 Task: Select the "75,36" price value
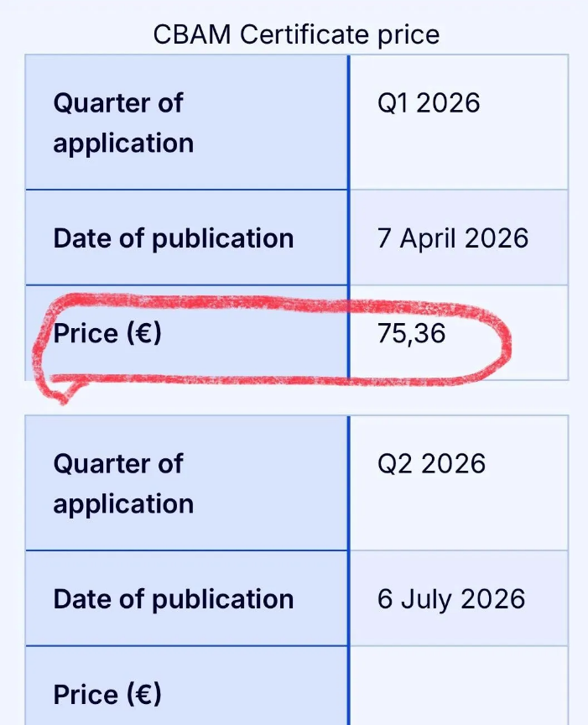[412, 334]
